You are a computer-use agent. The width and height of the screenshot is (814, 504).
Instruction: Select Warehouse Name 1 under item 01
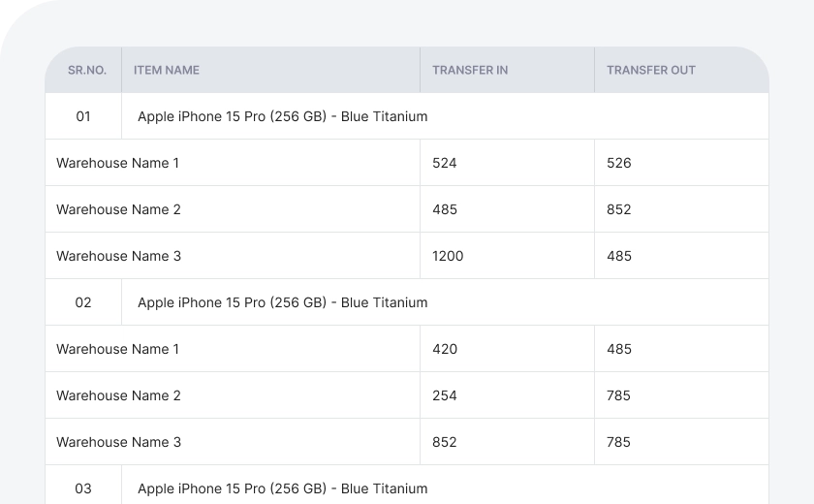(x=118, y=163)
